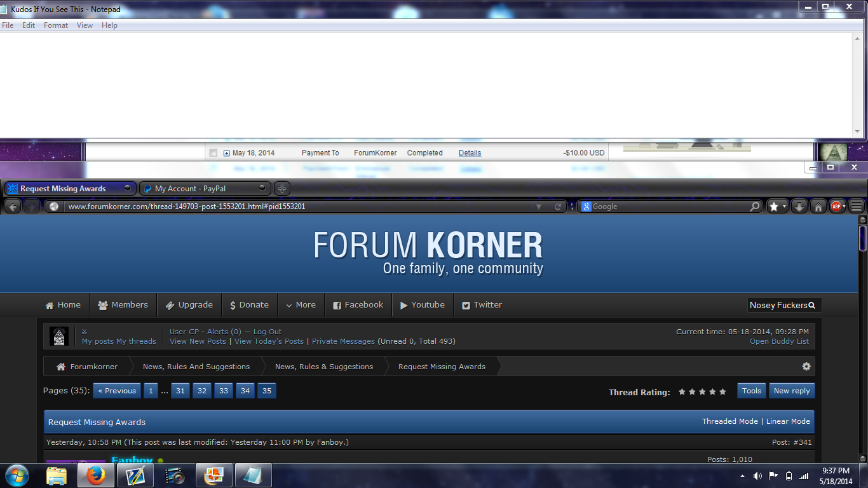Open the search engine selector with Google icon
Screen dimensions: 868x488
click(587, 207)
